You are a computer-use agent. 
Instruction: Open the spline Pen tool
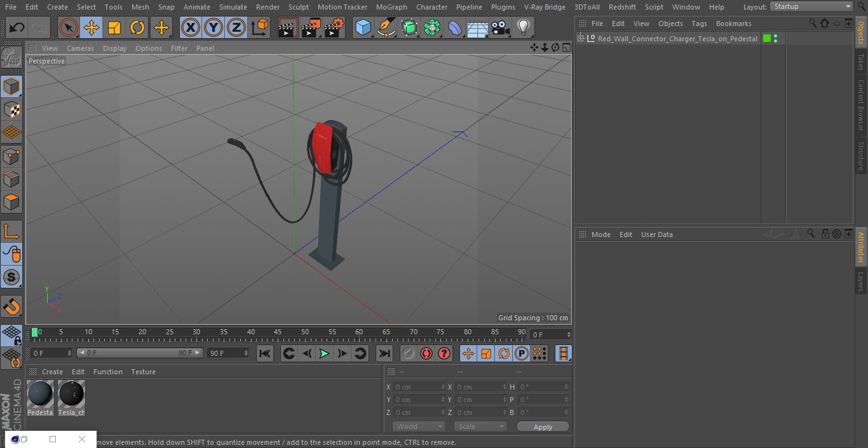(386, 27)
